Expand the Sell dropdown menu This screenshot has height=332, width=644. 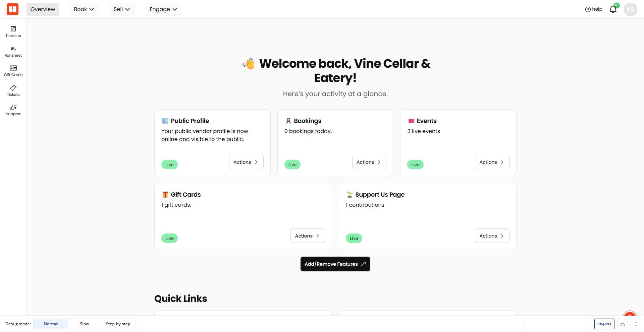tap(122, 9)
